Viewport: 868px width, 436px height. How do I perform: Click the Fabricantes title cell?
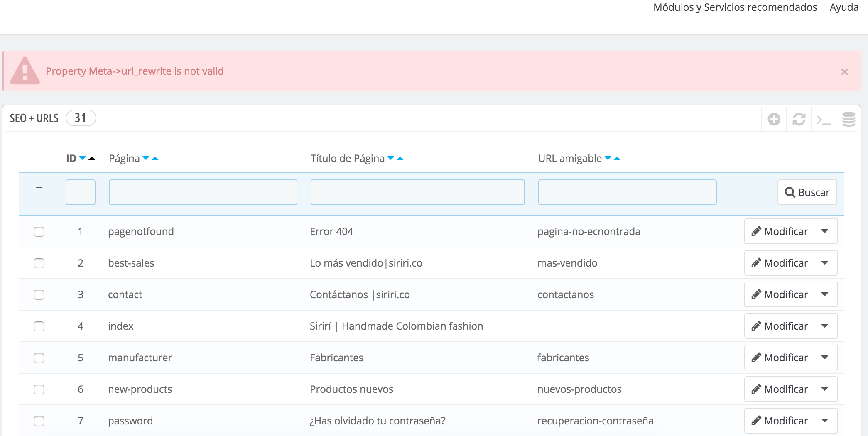pos(336,358)
